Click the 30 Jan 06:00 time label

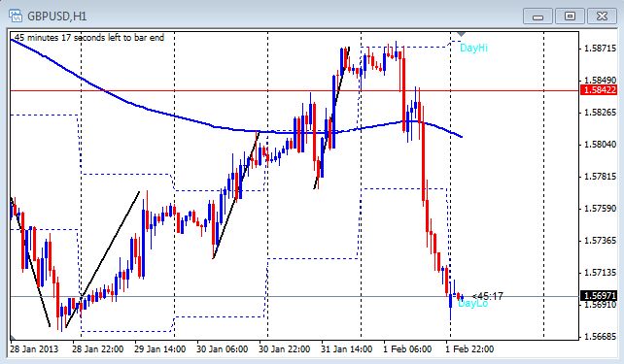coord(222,349)
